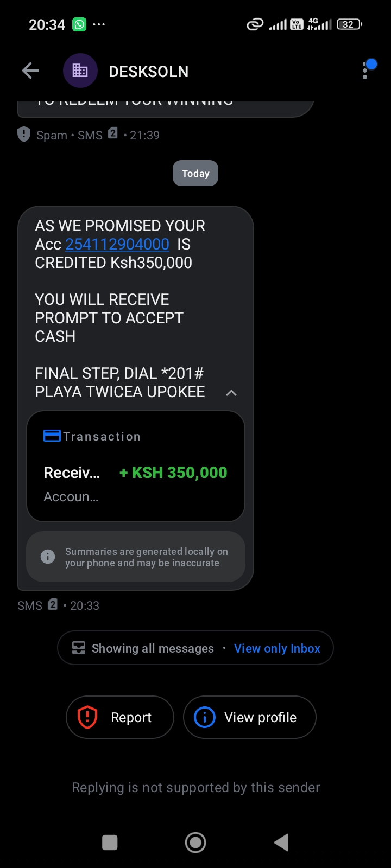Screen dimensions: 391x868
Task: Tap the blue View profile info icon
Action: (x=205, y=717)
